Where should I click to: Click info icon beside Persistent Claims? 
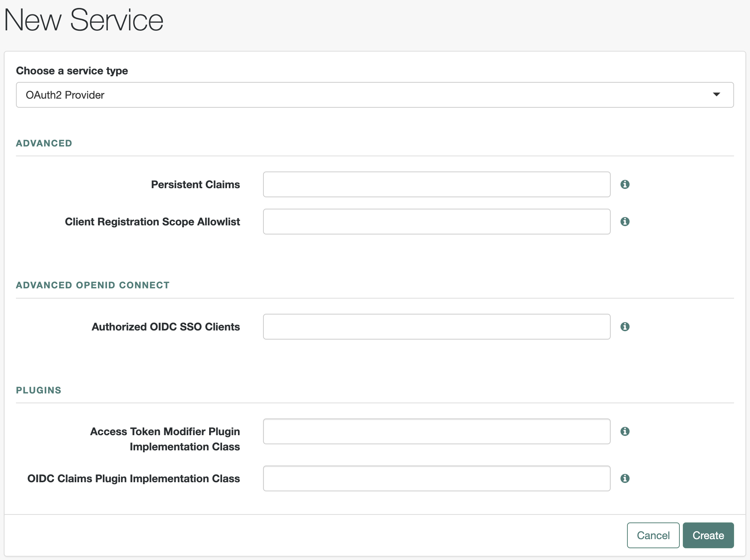[625, 184]
